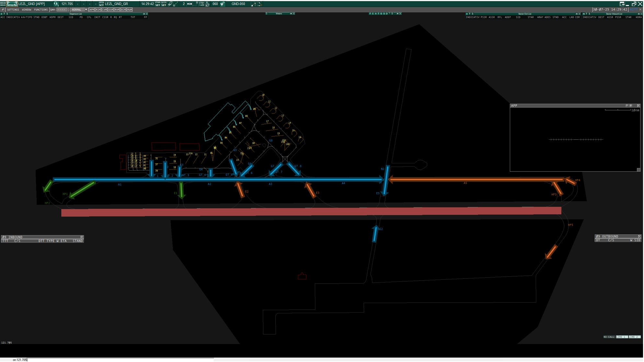Close the 09 INBOUND list
The width and height of the screenshot is (644, 362).
[x=82, y=238]
